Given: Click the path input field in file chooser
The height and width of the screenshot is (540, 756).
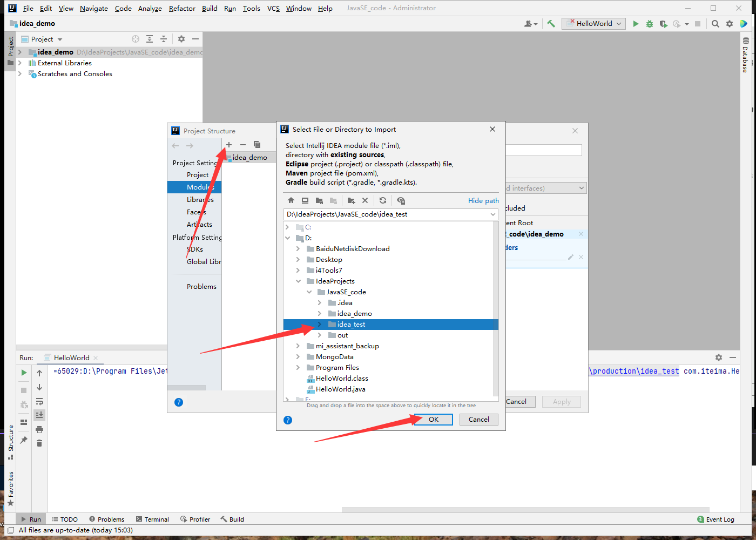Looking at the screenshot, I should click(x=386, y=214).
